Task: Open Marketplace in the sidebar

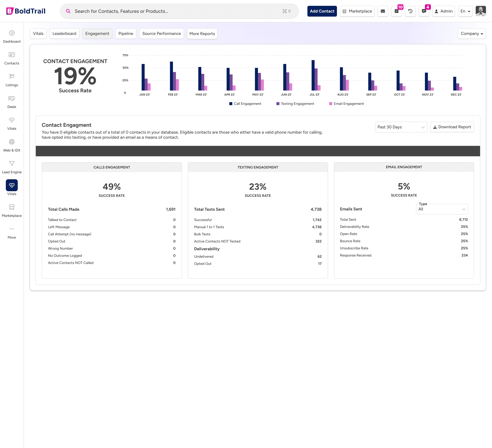Action: click(12, 211)
